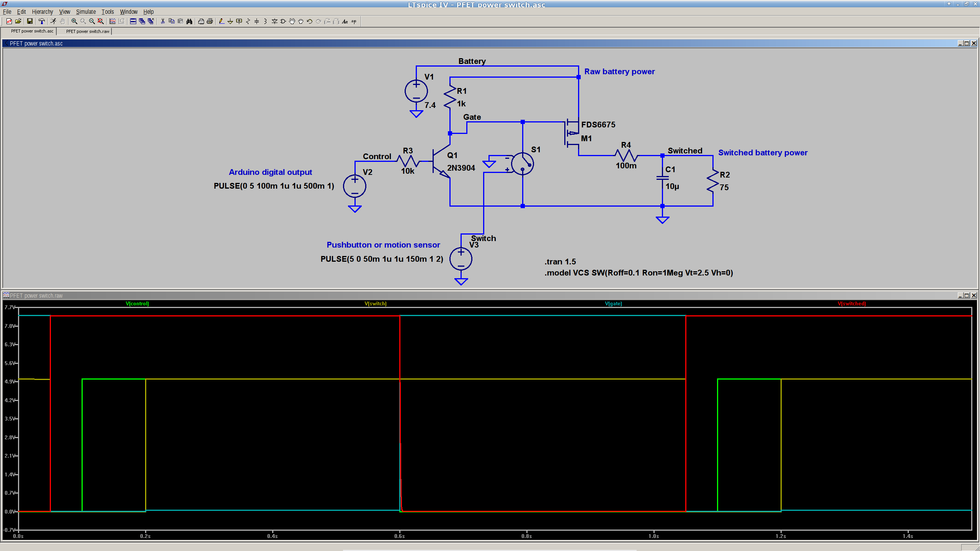Viewport: 980px width, 551px height.
Task: Activate the Move hand tool
Action: pyautogui.click(x=293, y=21)
